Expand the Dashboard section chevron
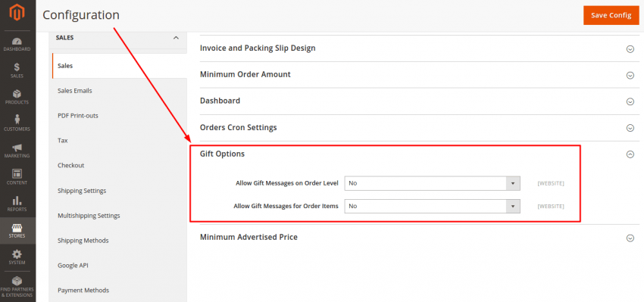The image size is (644, 302). coord(630,101)
